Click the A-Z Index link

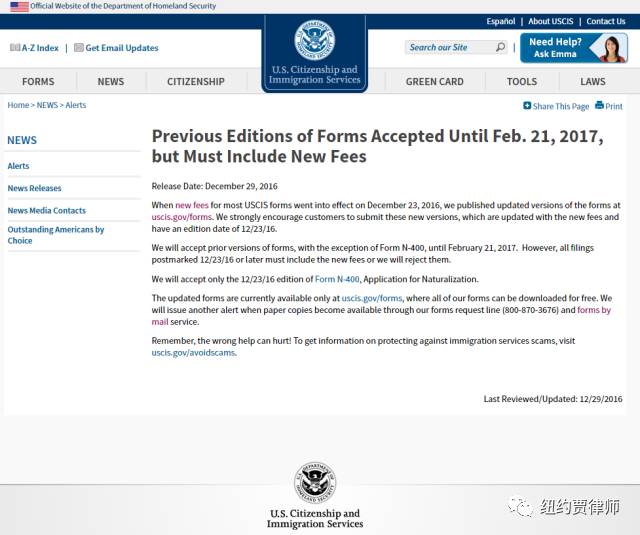[x=40, y=48]
